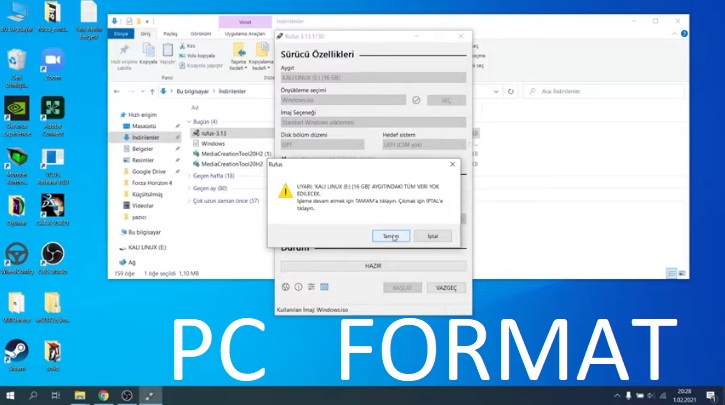Click the Windows Start button
725x405 pixels.
point(10,395)
